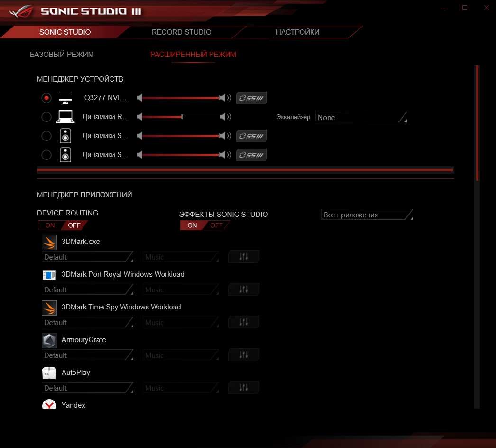Click the 3DMark Port Royal app icon

[x=49, y=275]
